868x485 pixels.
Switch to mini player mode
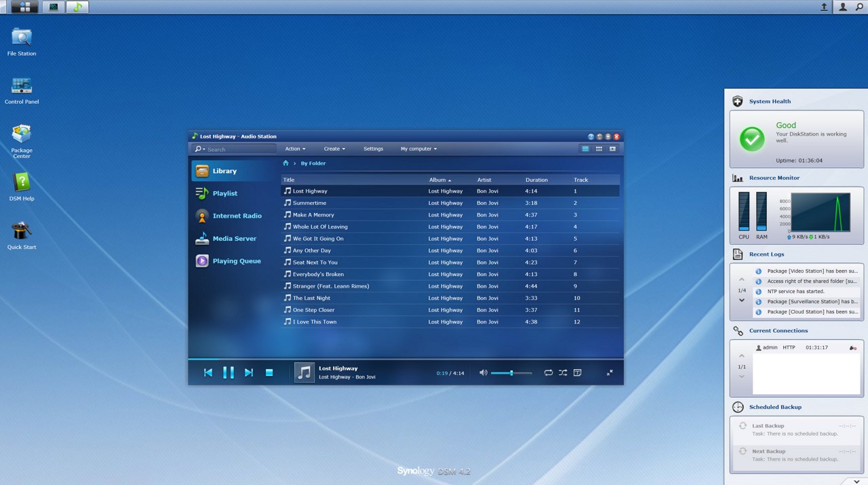[x=610, y=372]
